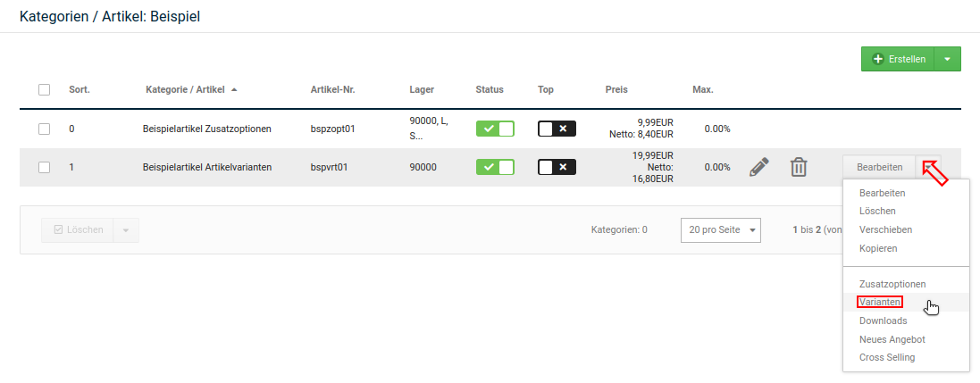This screenshot has height=383, width=980.
Task: Select checkbox for Beispielartikel Zusatzoptionen row
Action: coord(44,129)
